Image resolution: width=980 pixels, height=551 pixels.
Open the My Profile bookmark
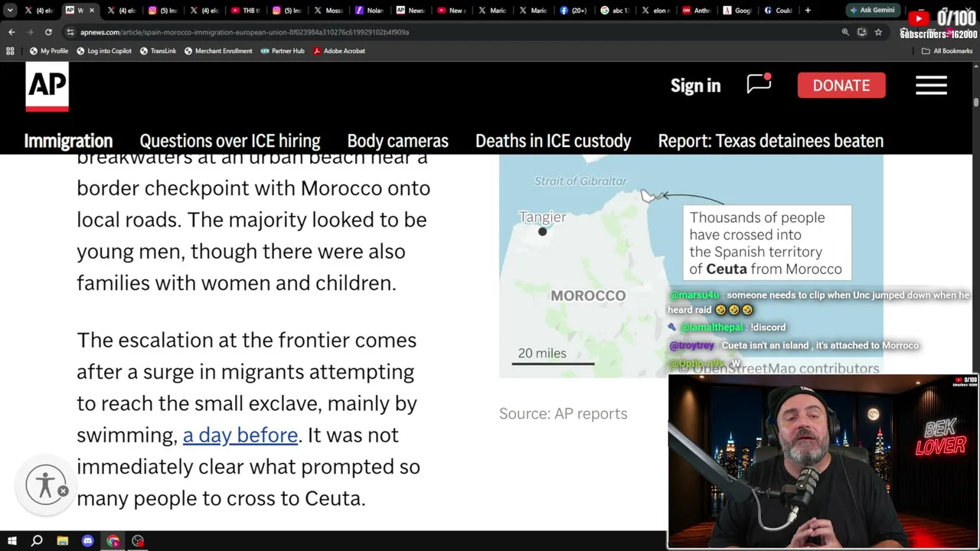[49, 51]
